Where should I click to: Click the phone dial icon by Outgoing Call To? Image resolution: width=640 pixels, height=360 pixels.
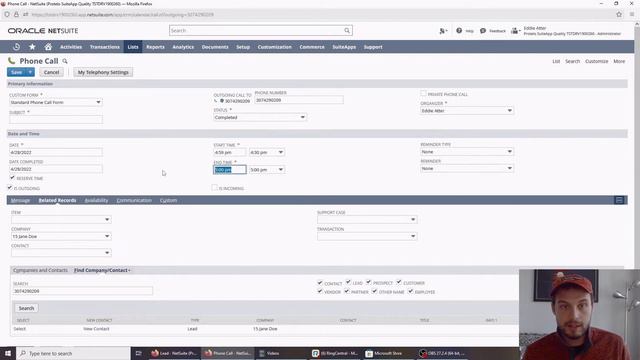point(216,101)
